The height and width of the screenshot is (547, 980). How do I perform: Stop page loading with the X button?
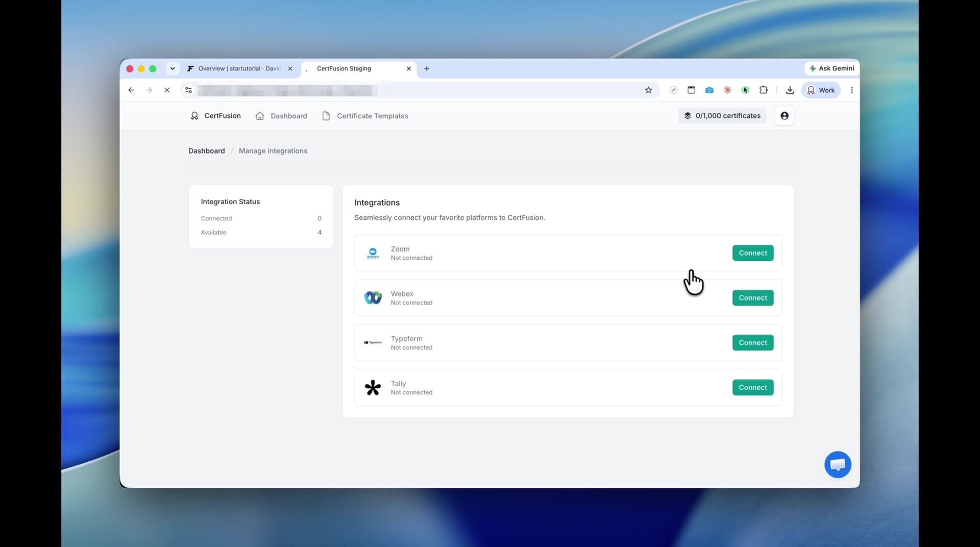[x=167, y=90]
